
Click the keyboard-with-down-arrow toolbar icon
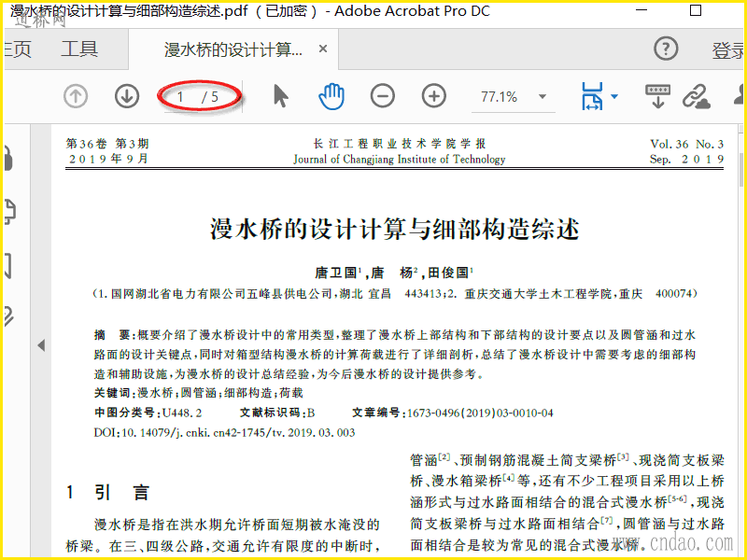658,97
